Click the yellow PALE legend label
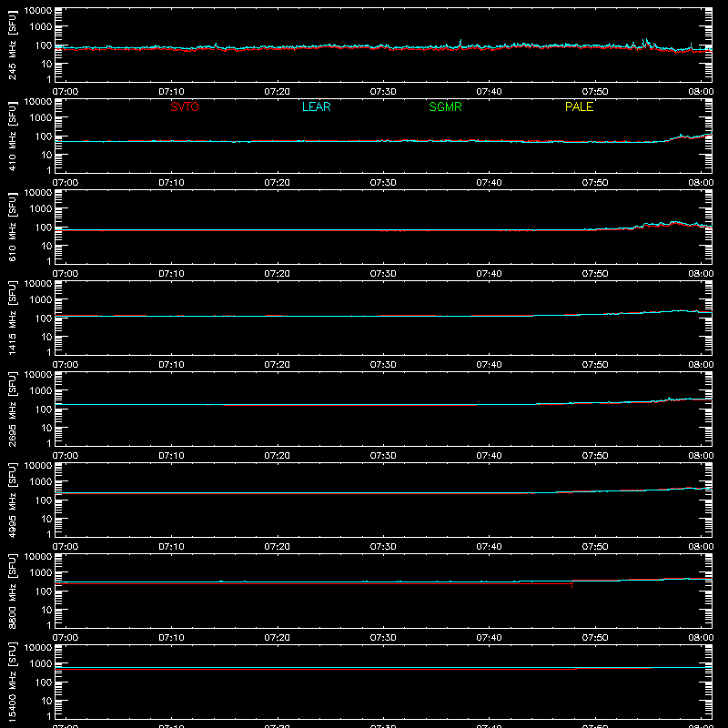 579,106
